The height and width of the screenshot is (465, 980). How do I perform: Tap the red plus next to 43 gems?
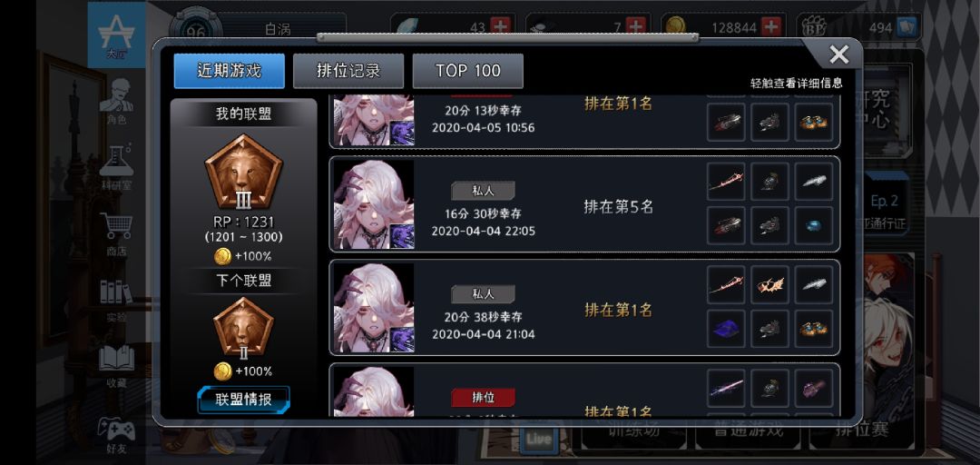(x=500, y=26)
